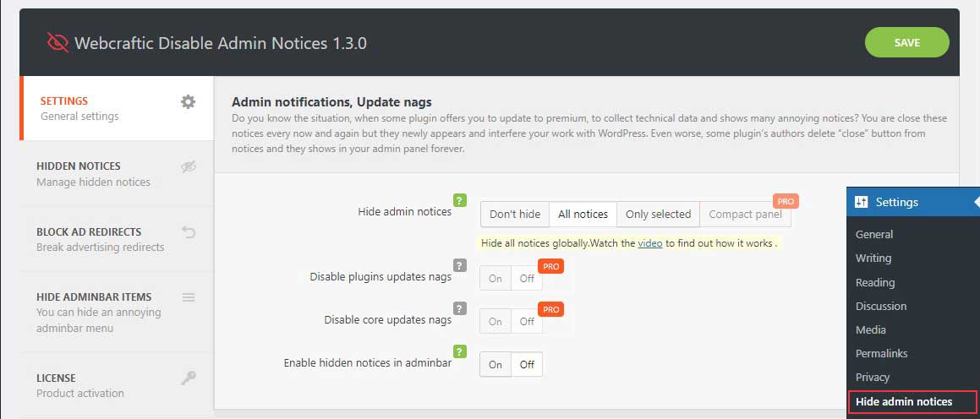Click the hamburger icon in Hide Adminbar Items

189,297
